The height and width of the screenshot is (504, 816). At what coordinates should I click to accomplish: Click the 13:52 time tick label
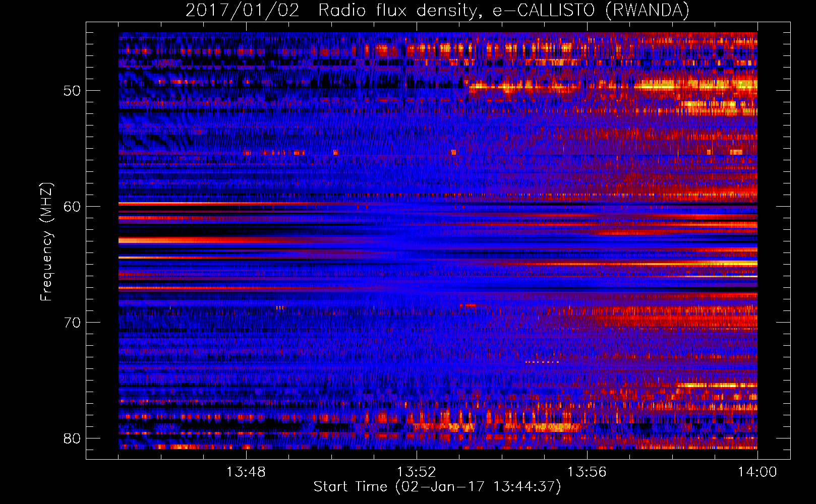417,472
